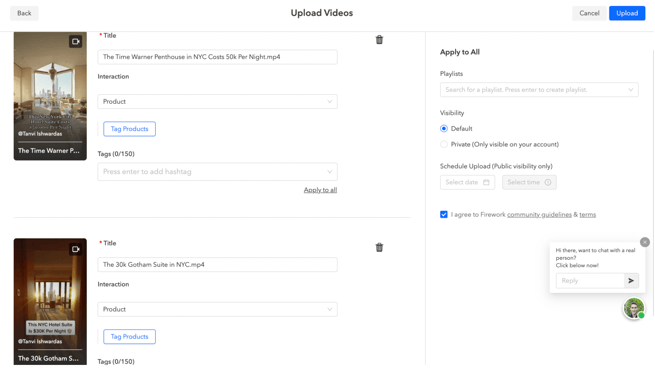
Task: Open the community guidelines link
Action: [539, 214]
